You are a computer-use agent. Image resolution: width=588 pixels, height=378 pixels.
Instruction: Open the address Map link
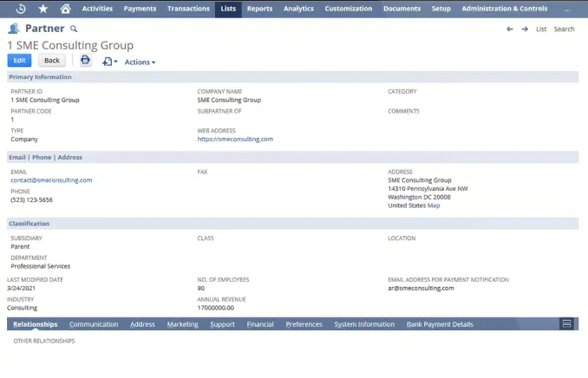point(434,205)
